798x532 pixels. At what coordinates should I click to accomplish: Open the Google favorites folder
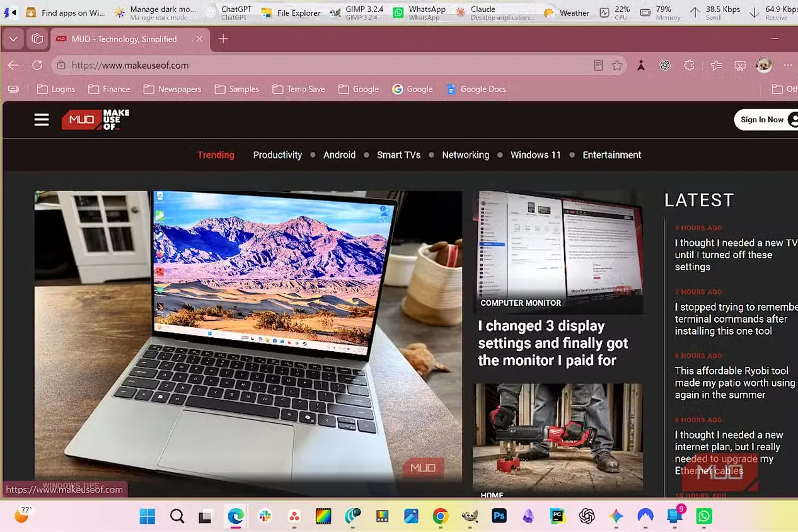tap(359, 89)
